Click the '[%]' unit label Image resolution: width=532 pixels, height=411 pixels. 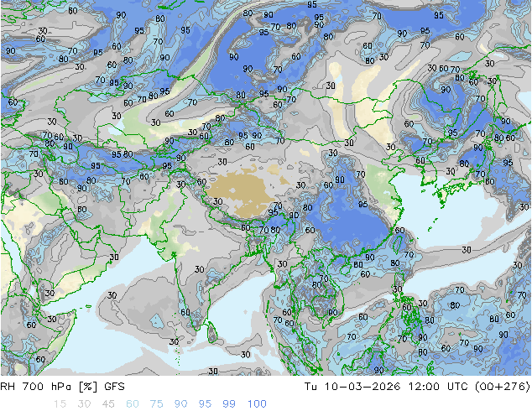[x=88, y=387]
